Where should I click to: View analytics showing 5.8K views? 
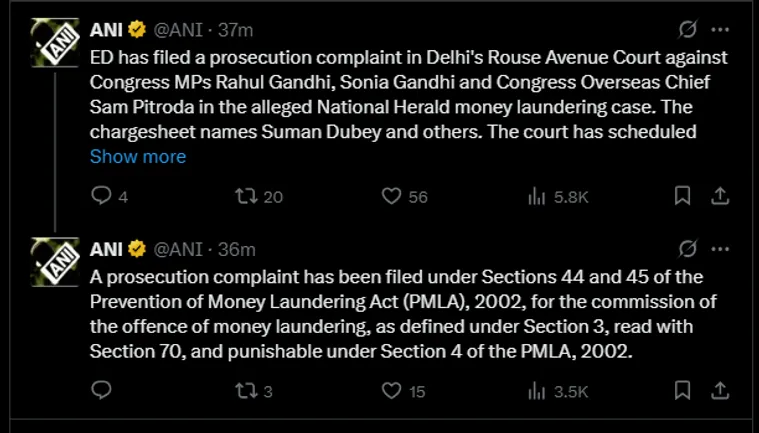pyautogui.click(x=536, y=196)
